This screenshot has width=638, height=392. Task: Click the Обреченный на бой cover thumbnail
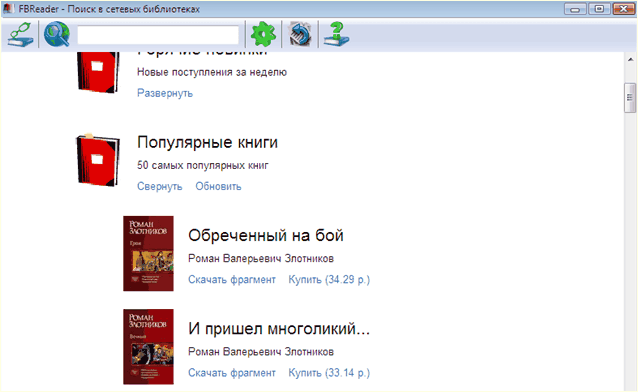click(x=149, y=254)
